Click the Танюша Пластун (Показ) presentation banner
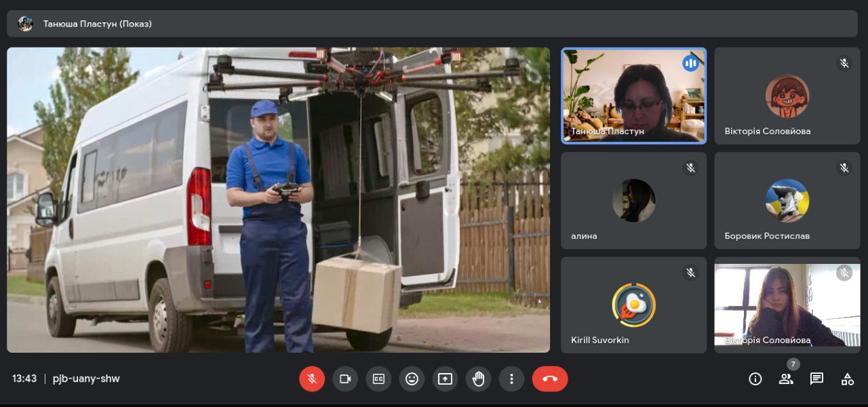Viewport: 868px width, 407px height. point(97,24)
